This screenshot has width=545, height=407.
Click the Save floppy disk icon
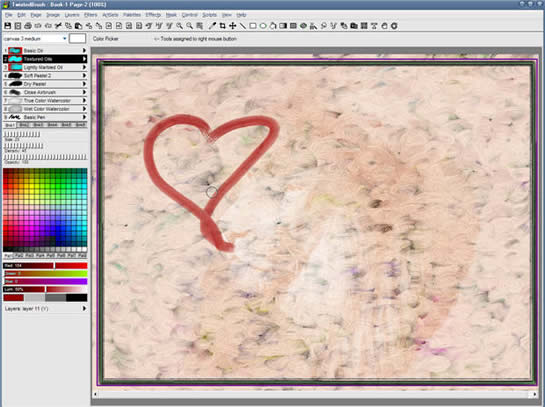pyautogui.click(x=8, y=26)
